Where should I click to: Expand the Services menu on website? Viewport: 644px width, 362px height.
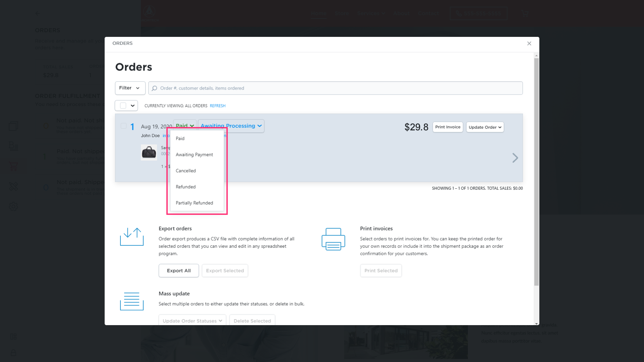(371, 13)
